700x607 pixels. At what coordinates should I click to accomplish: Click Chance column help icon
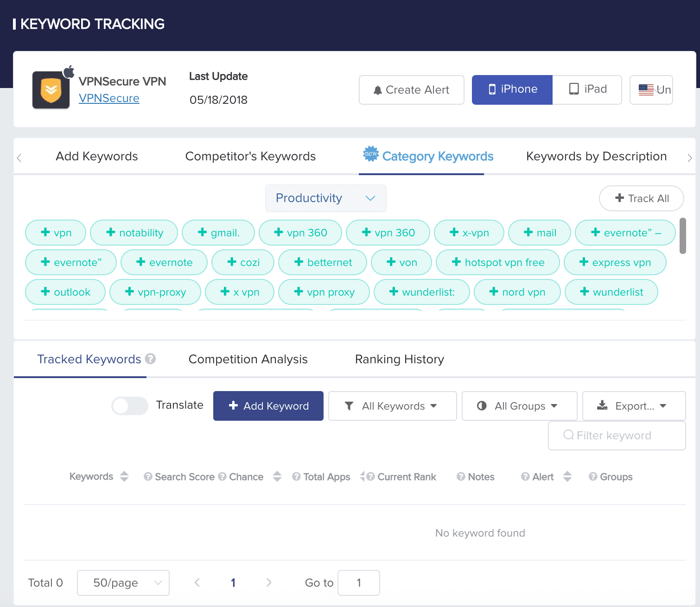(x=222, y=476)
